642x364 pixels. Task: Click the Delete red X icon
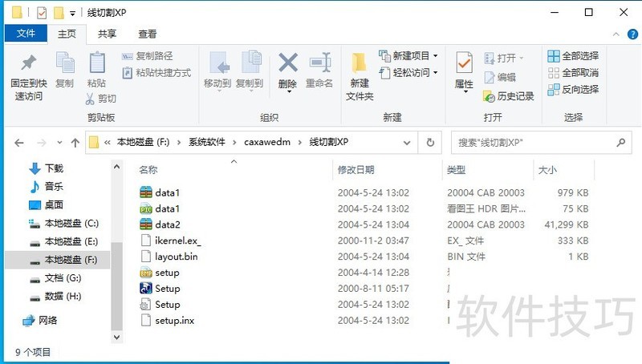[288, 63]
